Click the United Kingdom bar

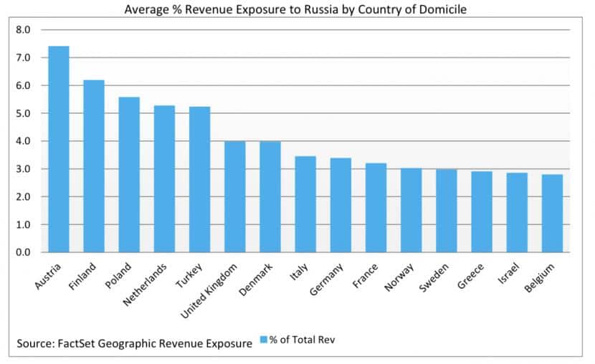(235, 197)
